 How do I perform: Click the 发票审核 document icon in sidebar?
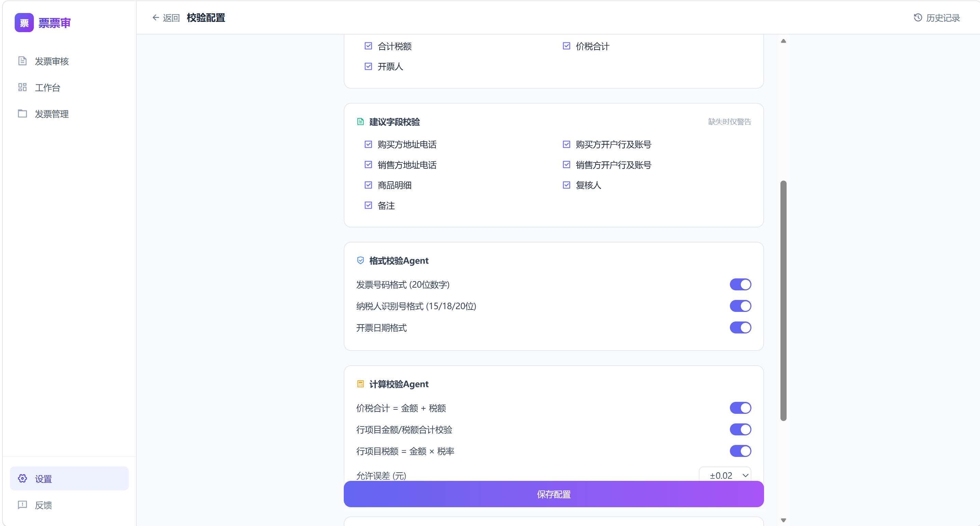click(23, 61)
